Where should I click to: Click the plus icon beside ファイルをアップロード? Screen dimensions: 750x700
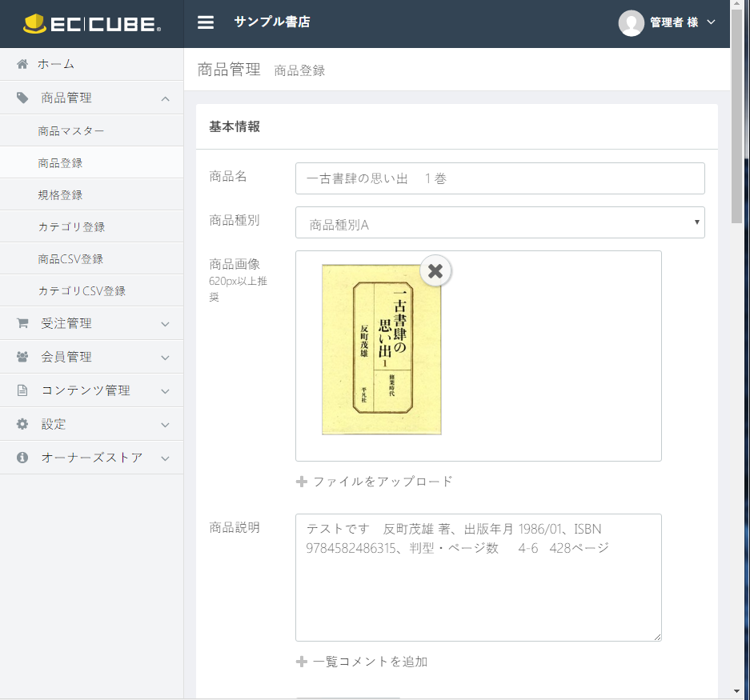pyautogui.click(x=302, y=482)
